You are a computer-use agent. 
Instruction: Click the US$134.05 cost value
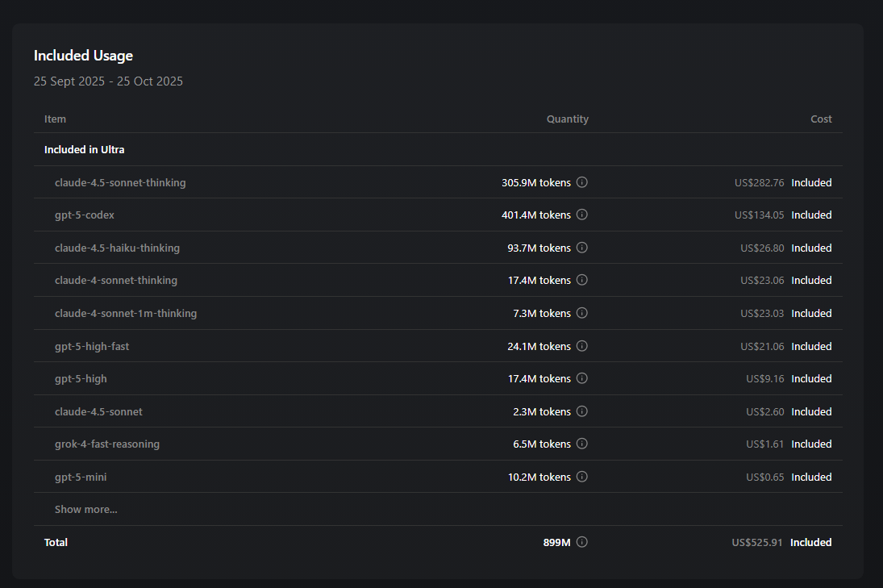coord(759,215)
